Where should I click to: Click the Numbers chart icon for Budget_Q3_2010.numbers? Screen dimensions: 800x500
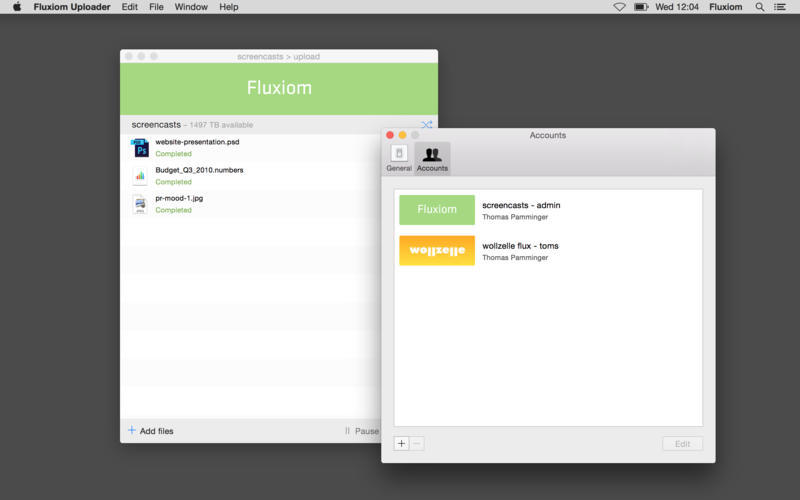pos(140,176)
